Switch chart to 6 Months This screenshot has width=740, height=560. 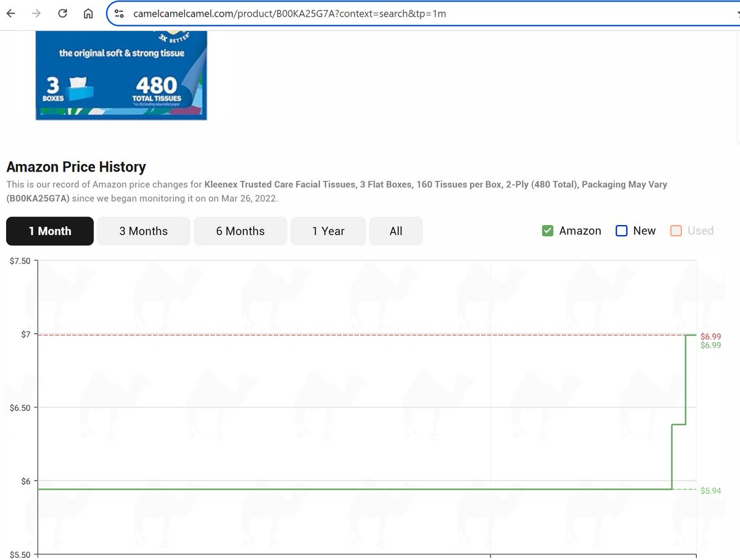240,231
